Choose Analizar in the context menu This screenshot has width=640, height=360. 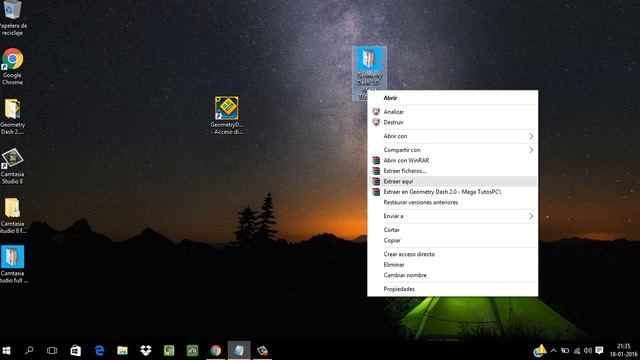(x=453, y=112)
